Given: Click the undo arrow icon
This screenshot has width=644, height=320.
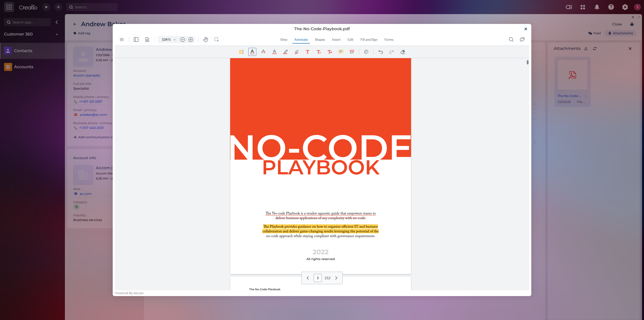Looking at the screenshot, I should pos(381,52).
